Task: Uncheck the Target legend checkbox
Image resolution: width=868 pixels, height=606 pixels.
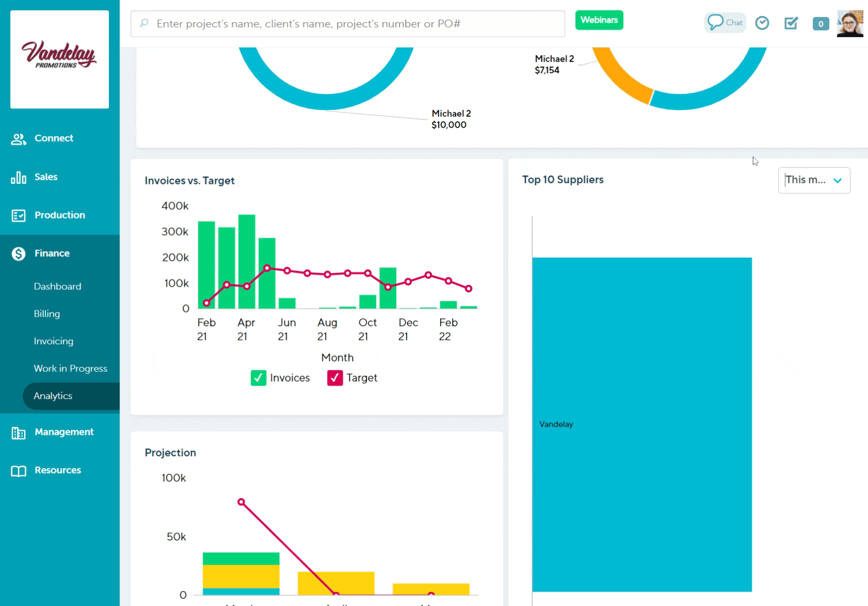Action: click(335, 378)
